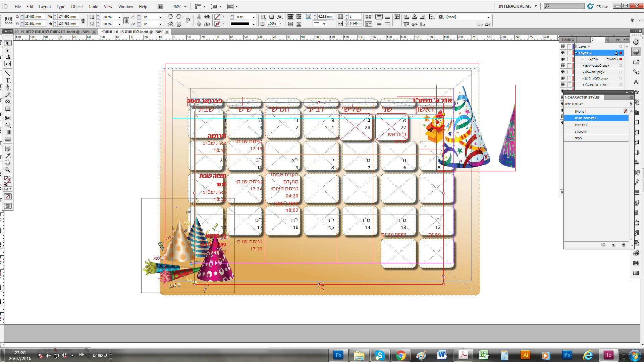Toggle visibility of klown06.png item
Viewport: 644px width, 362px height.
click(562, 72)
